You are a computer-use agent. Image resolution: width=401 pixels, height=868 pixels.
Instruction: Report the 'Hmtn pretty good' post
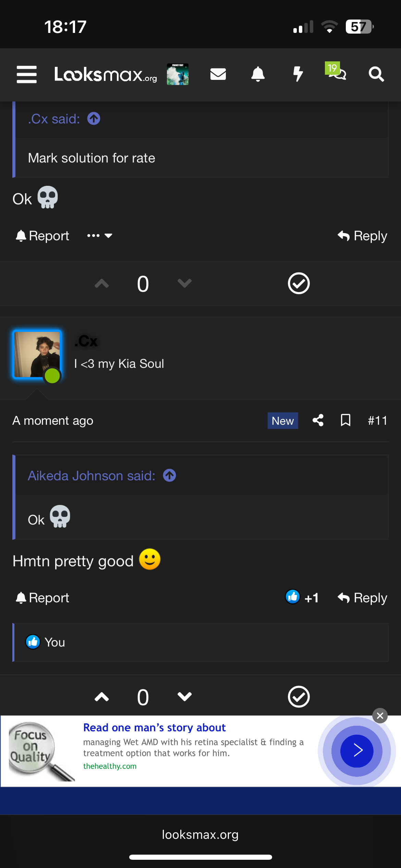point(42,598)
